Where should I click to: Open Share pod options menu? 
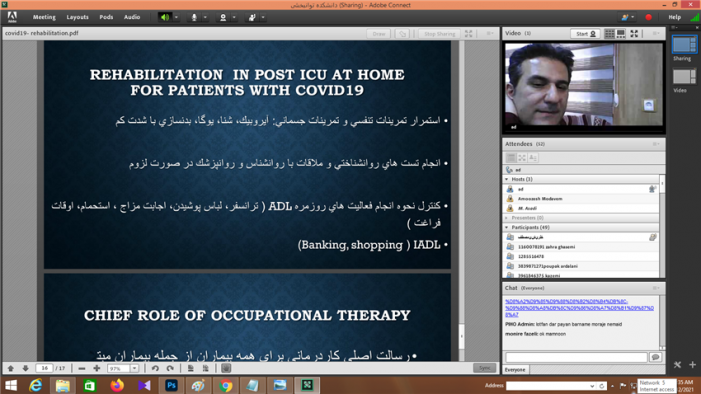(x=490, y=34)
